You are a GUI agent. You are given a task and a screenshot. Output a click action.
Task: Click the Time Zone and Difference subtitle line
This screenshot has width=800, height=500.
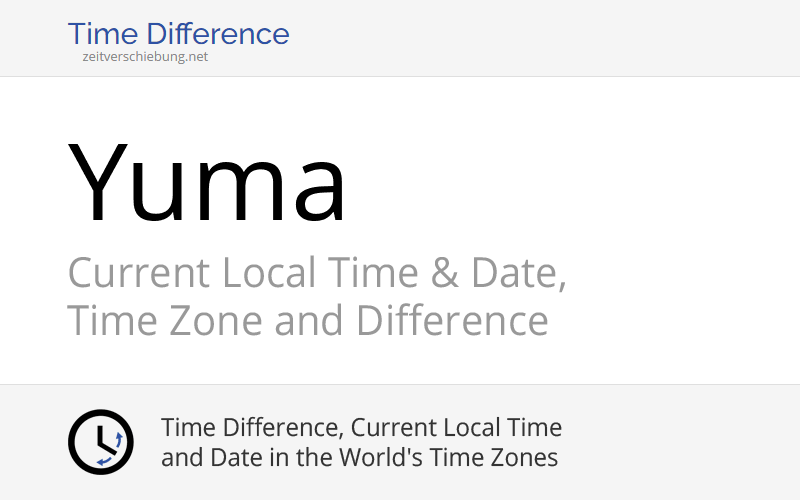pos(307,321)
